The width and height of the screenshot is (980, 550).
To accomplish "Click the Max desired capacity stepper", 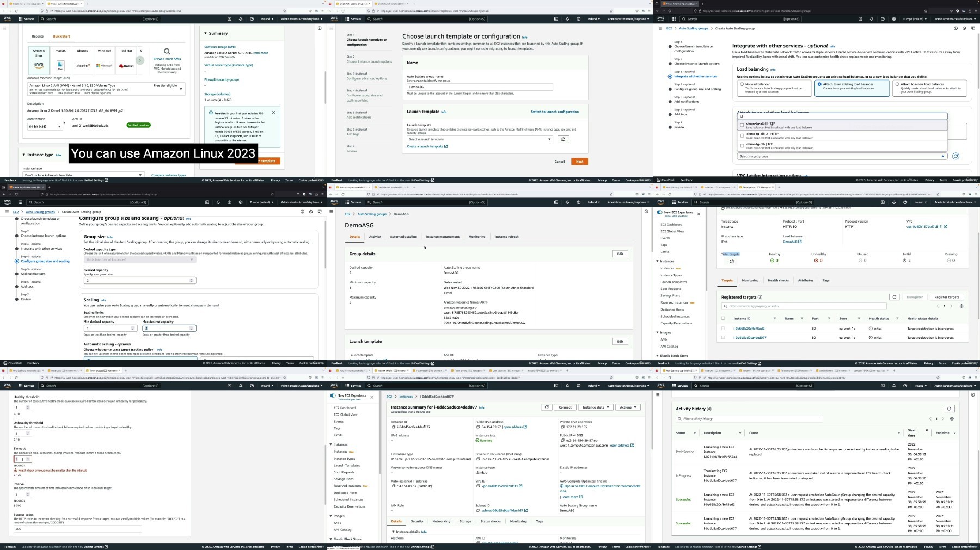I will 191,329.
